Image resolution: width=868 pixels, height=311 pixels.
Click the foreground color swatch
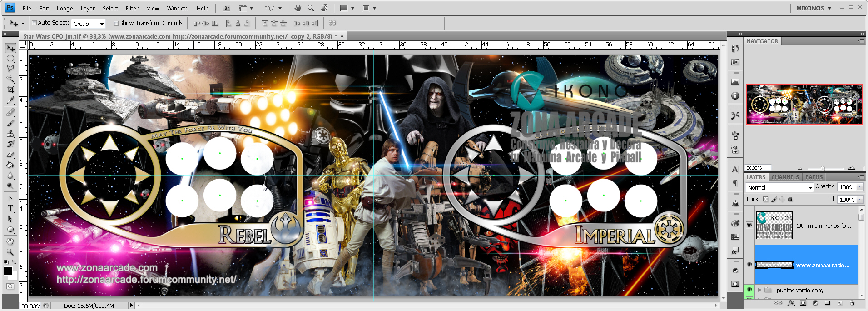8,271
